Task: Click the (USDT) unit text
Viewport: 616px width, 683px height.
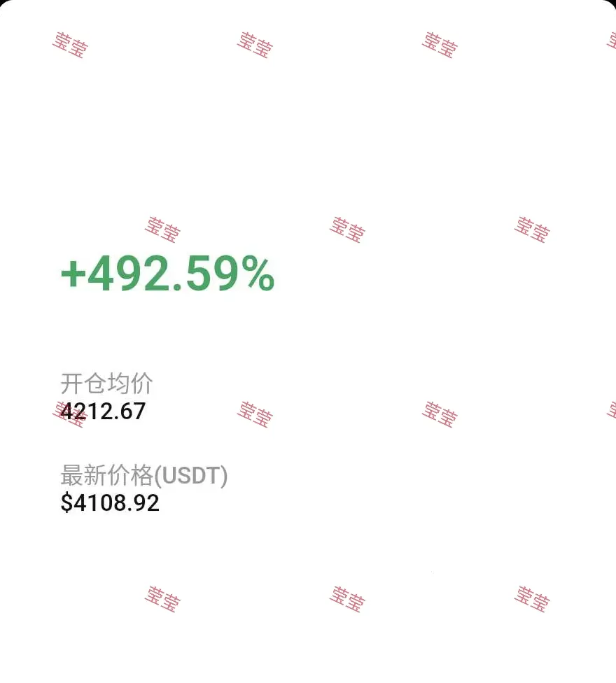Action: click(191, 476)
